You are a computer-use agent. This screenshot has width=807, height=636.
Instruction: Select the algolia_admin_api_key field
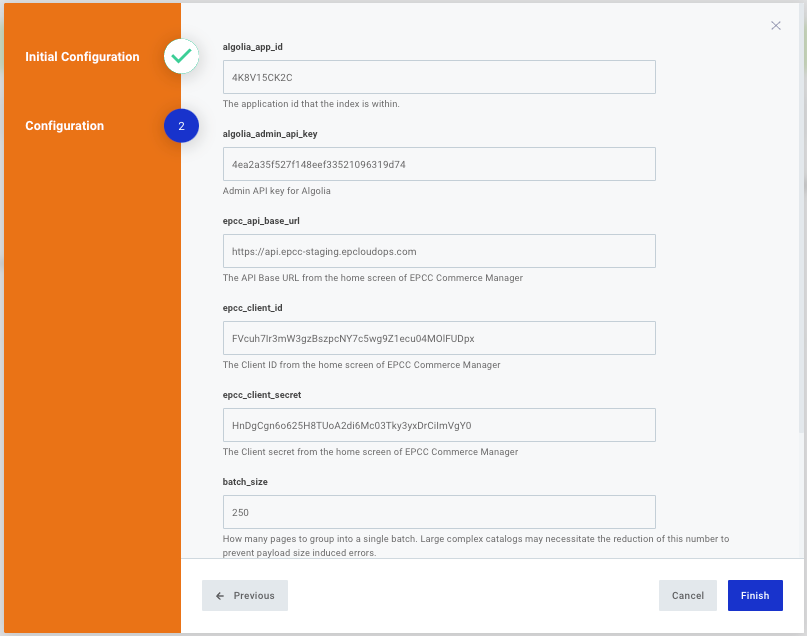click(x=438, y=164)
